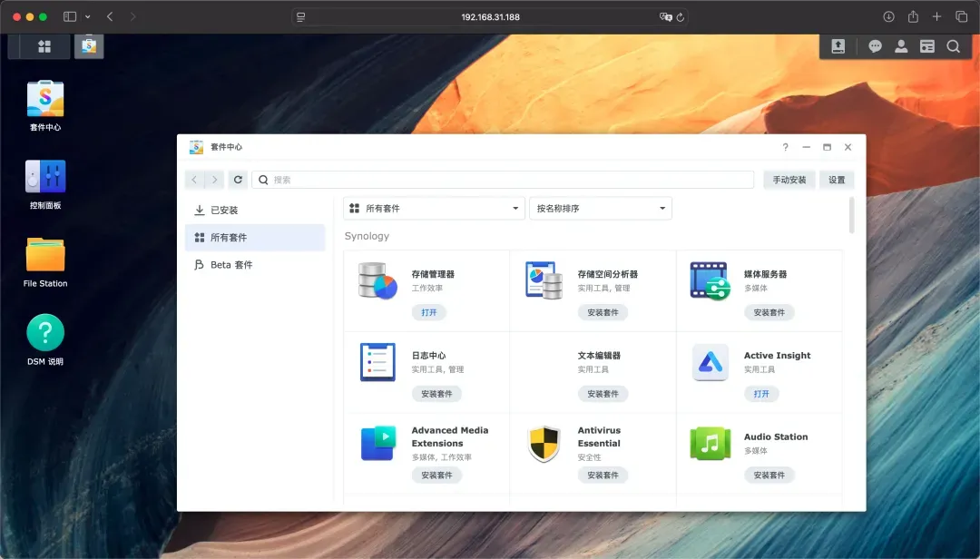Click the package search field
The width and height of the screenshot is (980, 559).
click(x=503, y=180)
